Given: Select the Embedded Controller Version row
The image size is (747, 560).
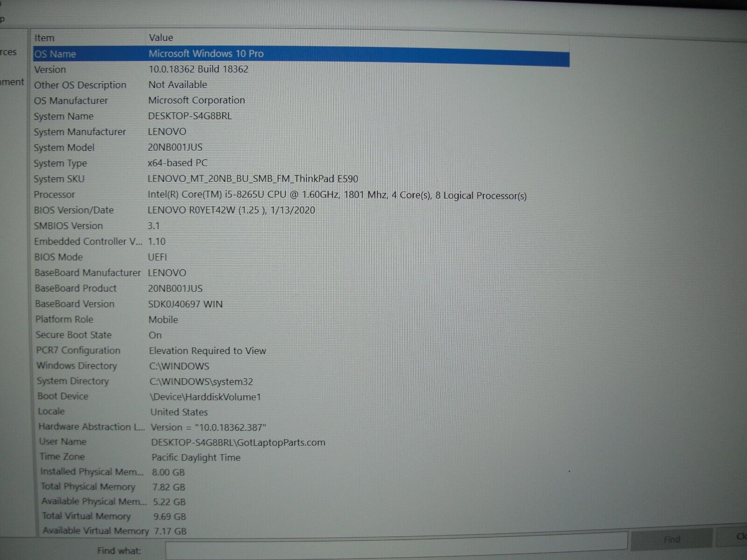Looking at the screenshot, I should click(x=301, y=242).
